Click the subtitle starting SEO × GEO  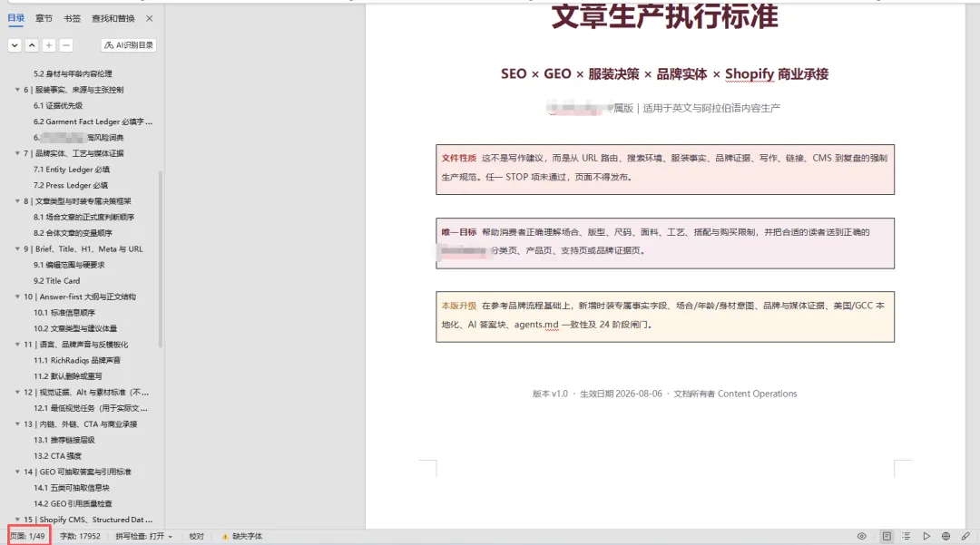coord(664,73)
